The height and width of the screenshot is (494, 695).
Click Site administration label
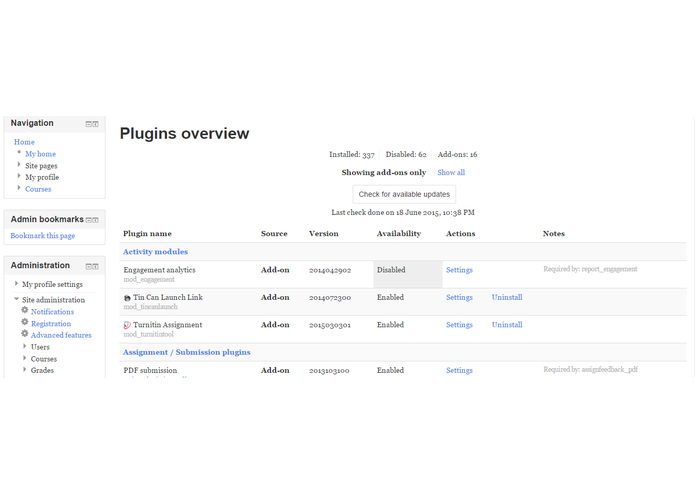point(54,300)
